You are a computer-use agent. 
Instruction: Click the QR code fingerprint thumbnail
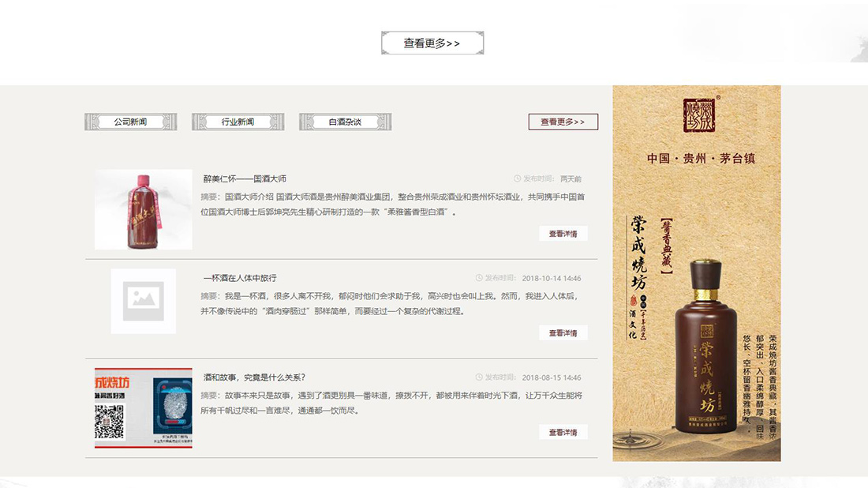(144, 407)
